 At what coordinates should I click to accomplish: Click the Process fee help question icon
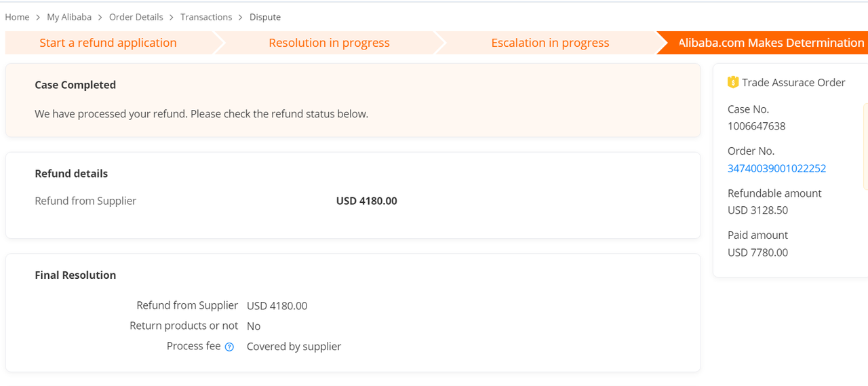[229, 347]
